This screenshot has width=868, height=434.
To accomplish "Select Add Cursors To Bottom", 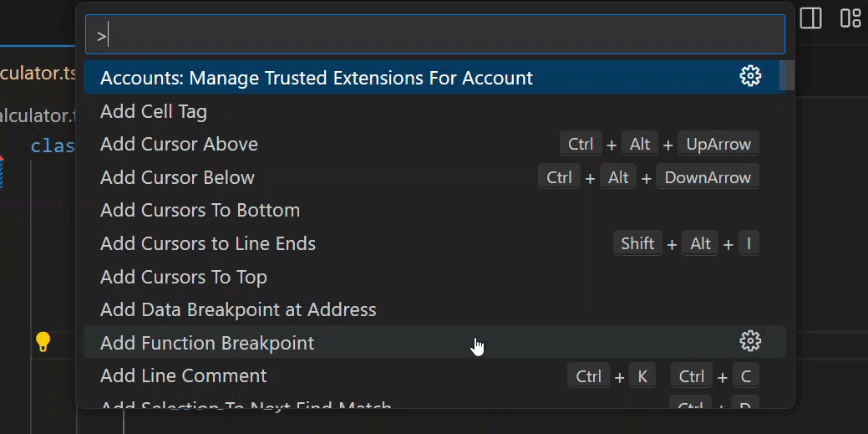I will (200, 210).
